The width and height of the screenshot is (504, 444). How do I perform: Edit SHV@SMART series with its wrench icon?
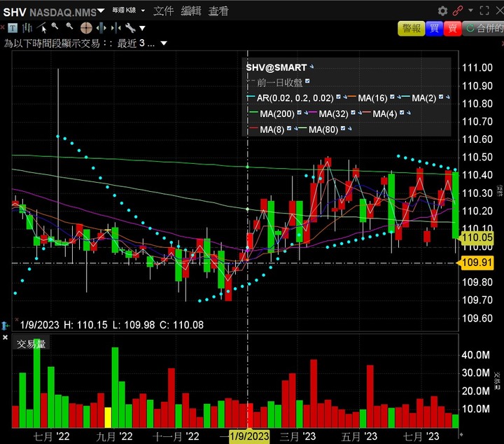(x=311, y=67)
